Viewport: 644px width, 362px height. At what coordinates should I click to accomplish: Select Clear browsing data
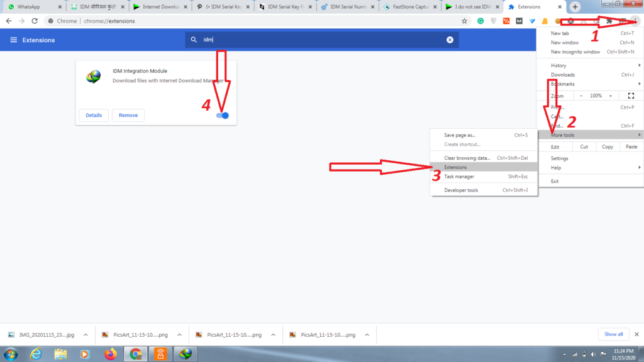tap(484, 158)
